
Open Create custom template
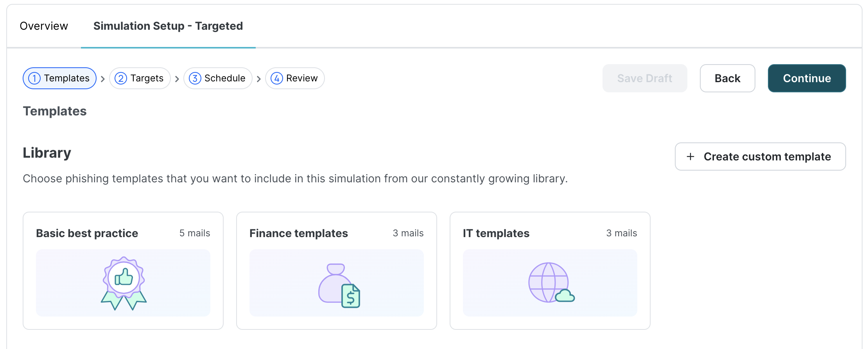760,157
